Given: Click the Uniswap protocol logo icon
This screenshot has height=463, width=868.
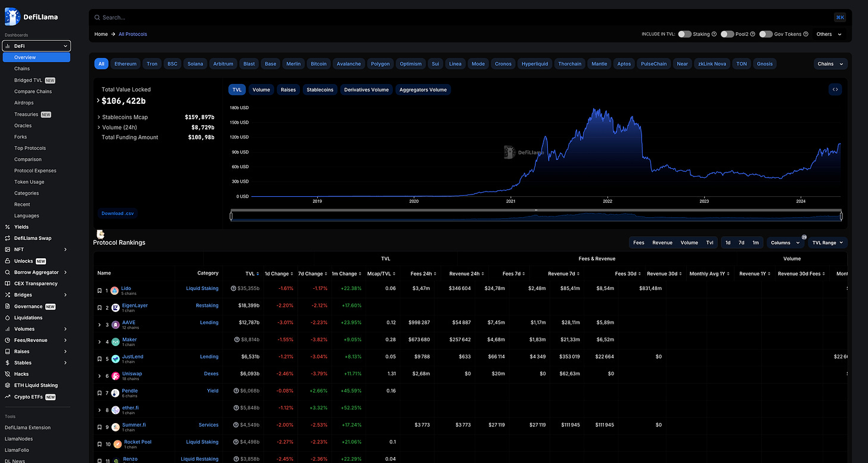Looking at the screenshot, I should pyautogui.click(x=114, y=376).
